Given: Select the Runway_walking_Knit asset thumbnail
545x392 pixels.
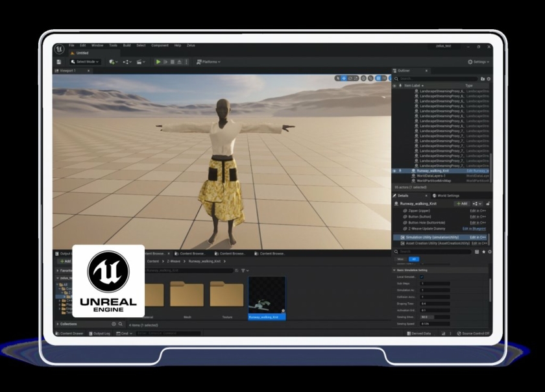Looking at the screenshot, I should [267, 297].
